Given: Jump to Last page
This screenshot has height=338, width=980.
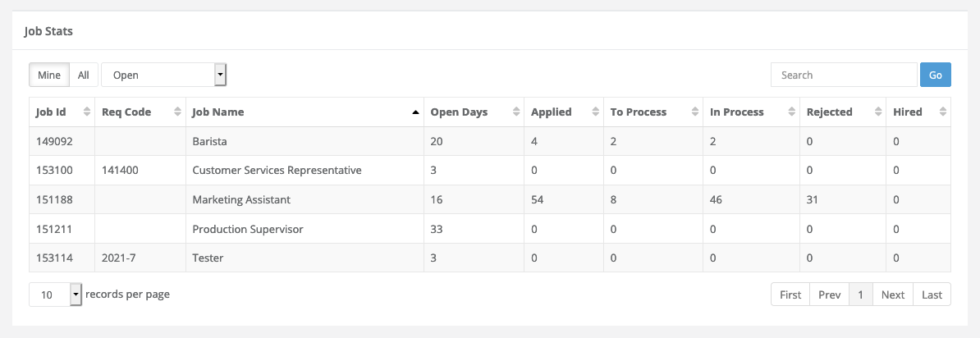Looking at the screenshot, I should [932, 295].
